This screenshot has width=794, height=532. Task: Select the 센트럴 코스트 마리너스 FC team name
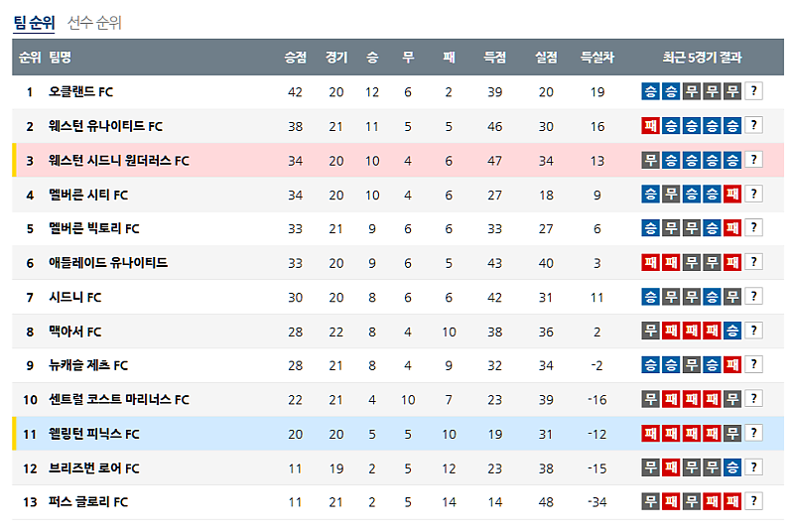click(119, 399)
